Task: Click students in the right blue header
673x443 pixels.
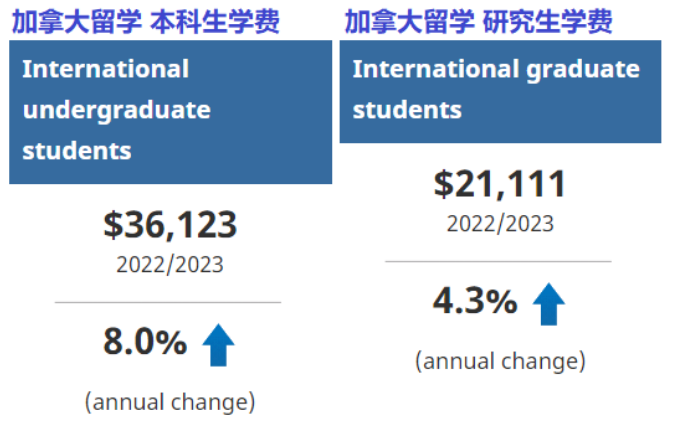Action: [x=407, y=110]
